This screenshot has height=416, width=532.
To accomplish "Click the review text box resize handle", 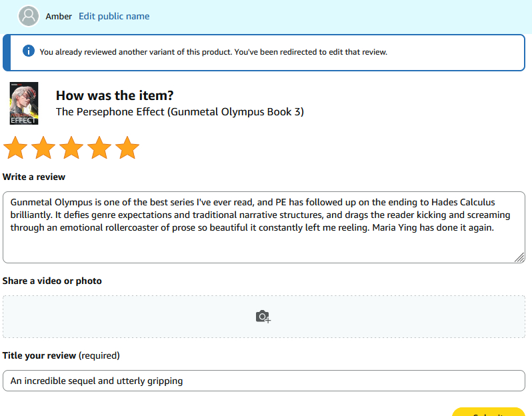I will point(519,258).
